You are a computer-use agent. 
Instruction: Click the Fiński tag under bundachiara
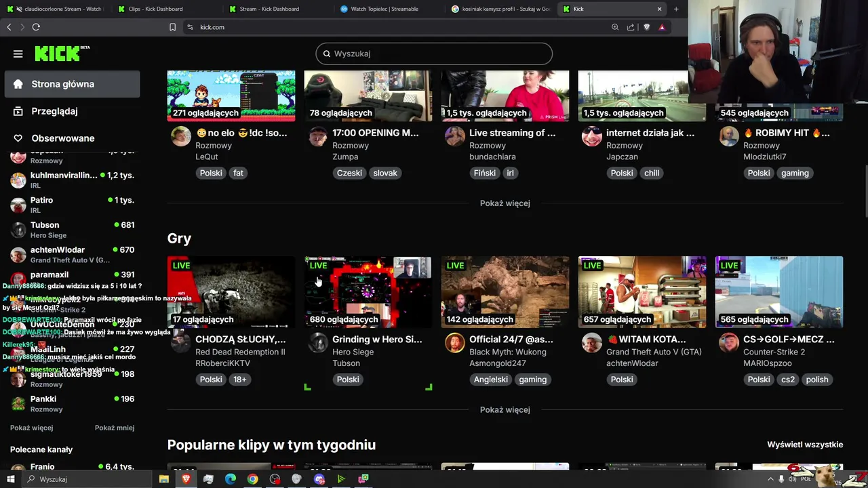coord(485,173)
